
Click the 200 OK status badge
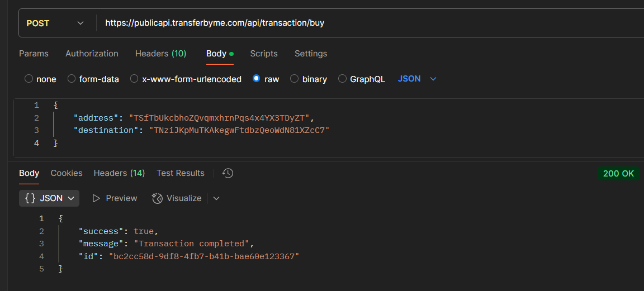(x=618, y=173)
